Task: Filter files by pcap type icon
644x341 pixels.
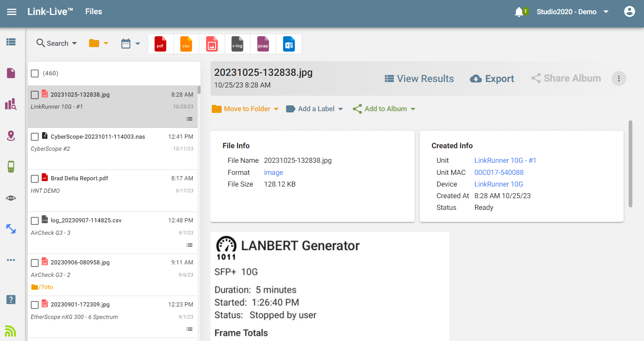Action: click(263, 44)
